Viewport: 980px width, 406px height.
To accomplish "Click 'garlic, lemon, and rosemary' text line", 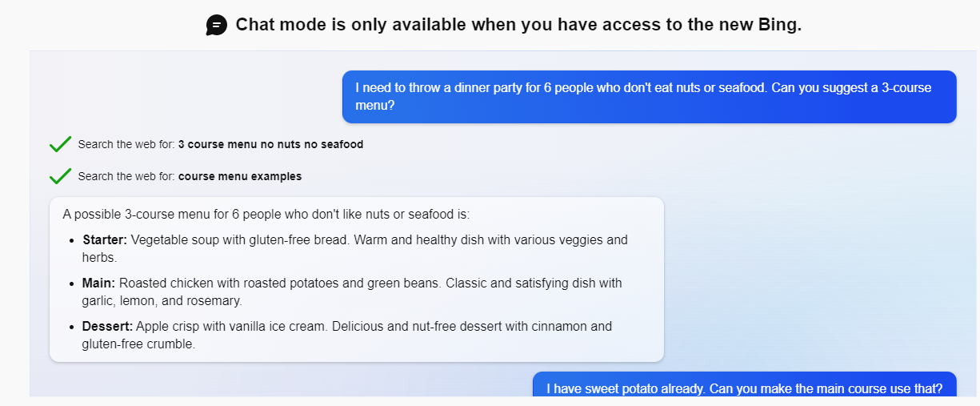I will pyautogui.click(x=162, y=301).
